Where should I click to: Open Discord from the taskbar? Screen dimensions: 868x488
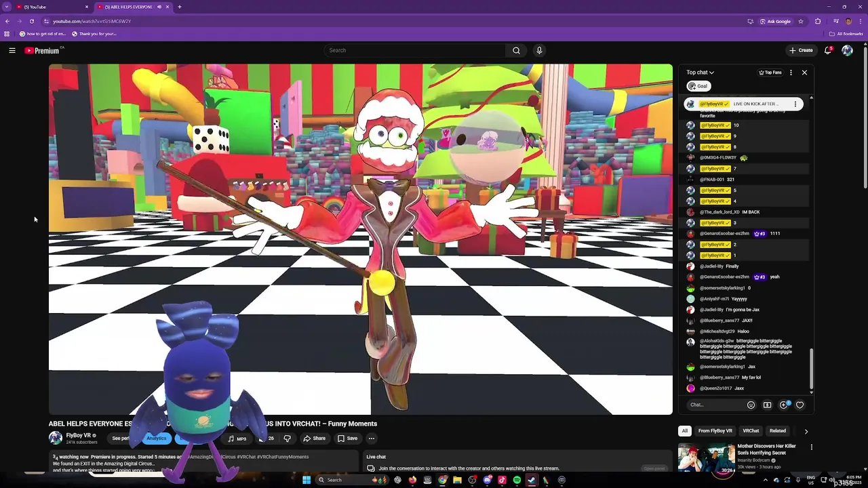pyautogui.click(x=487, y=480)
